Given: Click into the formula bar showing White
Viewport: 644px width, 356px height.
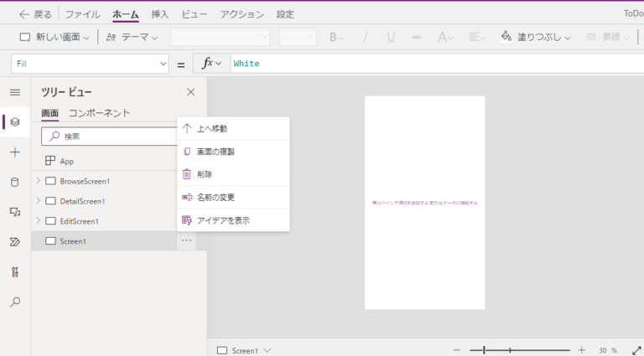Looking at the screenshot, I should tap(437, 64).
